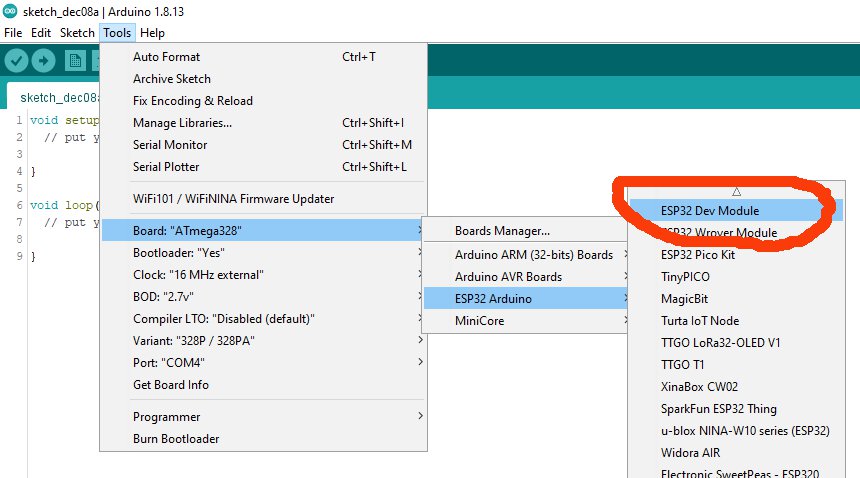This screenshot has width=860, height=478.
Task: Expand Compiler LTO: "Disabled (default)" submenu
Action: coord(263,318)
